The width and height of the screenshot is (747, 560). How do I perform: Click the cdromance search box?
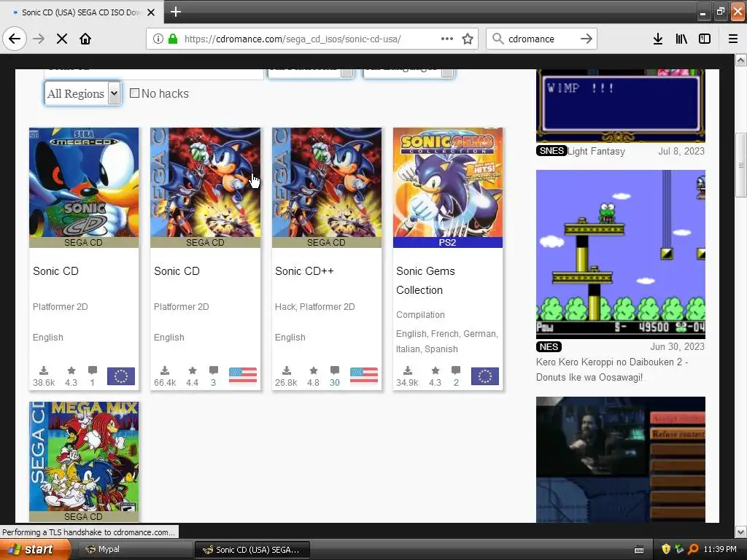tap(541, 39)
